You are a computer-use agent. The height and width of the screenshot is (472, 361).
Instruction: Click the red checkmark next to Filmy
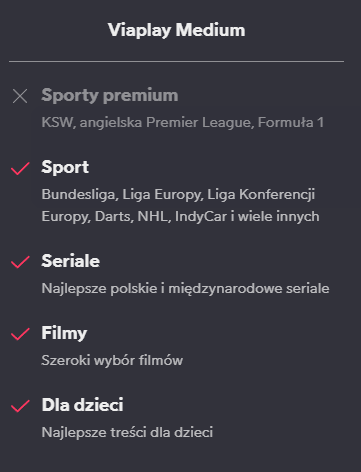coord(20,334)
